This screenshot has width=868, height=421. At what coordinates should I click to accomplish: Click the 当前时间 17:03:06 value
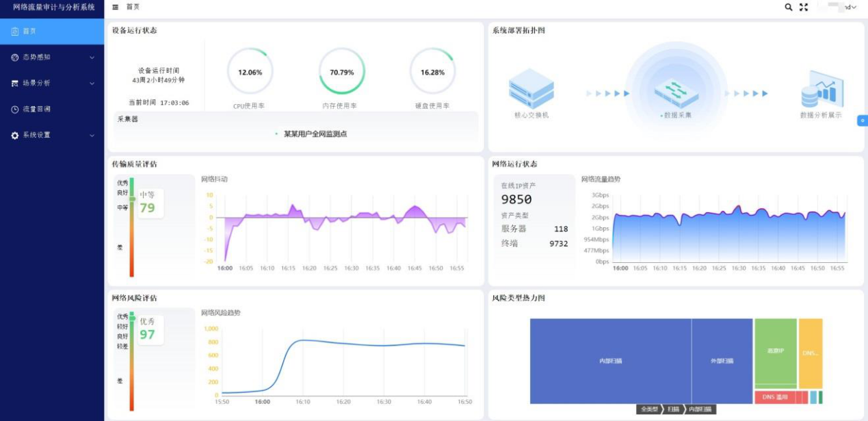174,103
